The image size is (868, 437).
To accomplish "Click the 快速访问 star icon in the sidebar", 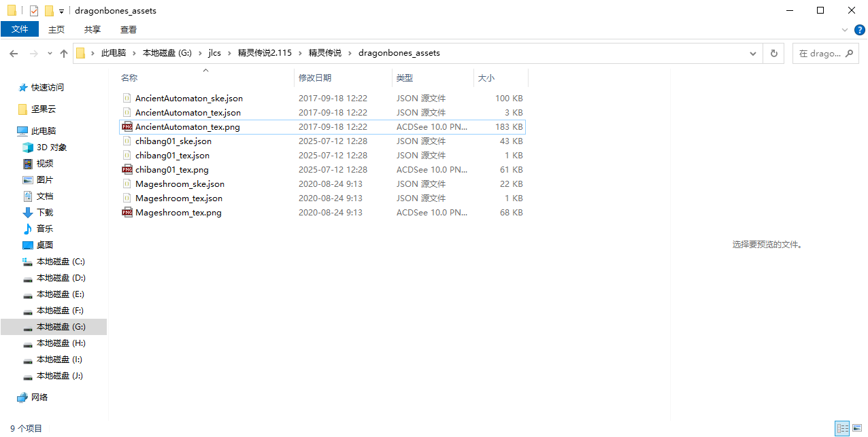I will coord(23,88).
